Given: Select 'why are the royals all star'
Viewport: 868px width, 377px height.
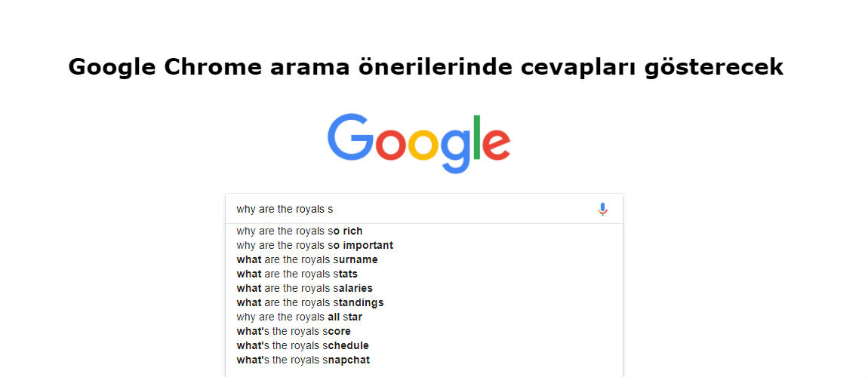Looking at the screenshot, I should pos(300,317).
